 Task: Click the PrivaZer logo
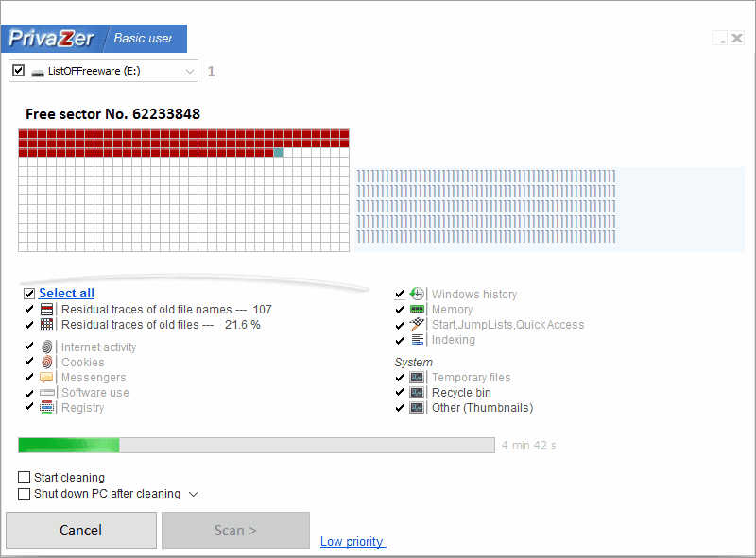pyautogui.click(x=51, y=39)
